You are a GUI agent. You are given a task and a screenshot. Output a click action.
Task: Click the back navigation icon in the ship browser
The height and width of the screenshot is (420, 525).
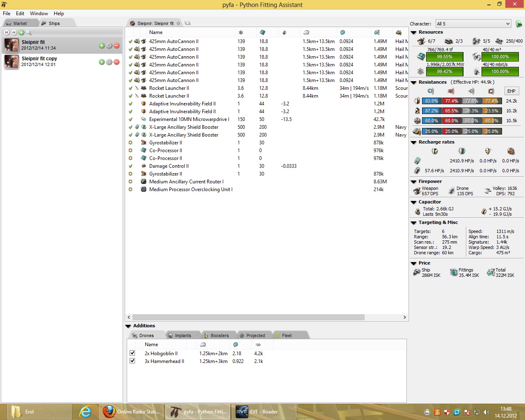pyautogui.click(x=14, y=32)
